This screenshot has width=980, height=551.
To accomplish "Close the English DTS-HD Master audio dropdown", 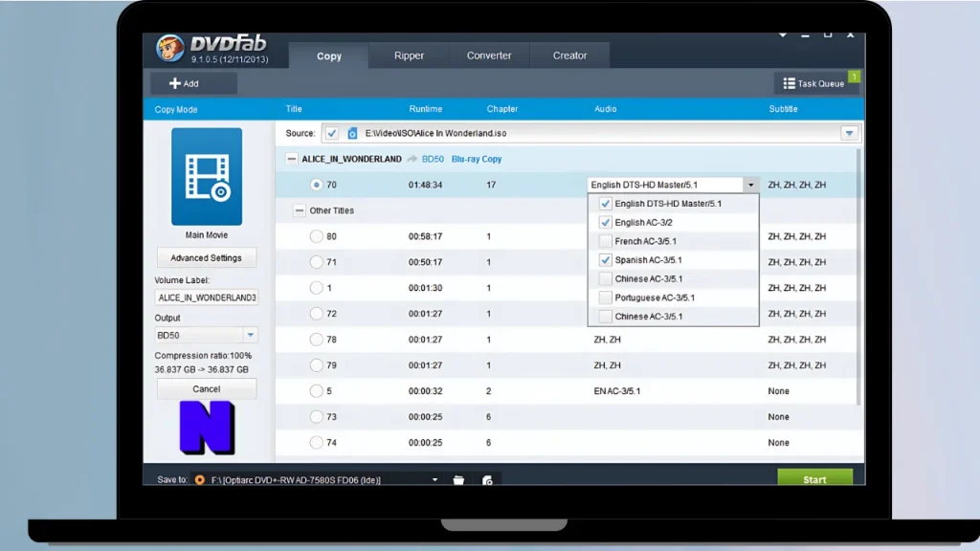I will tap(750, 185).
